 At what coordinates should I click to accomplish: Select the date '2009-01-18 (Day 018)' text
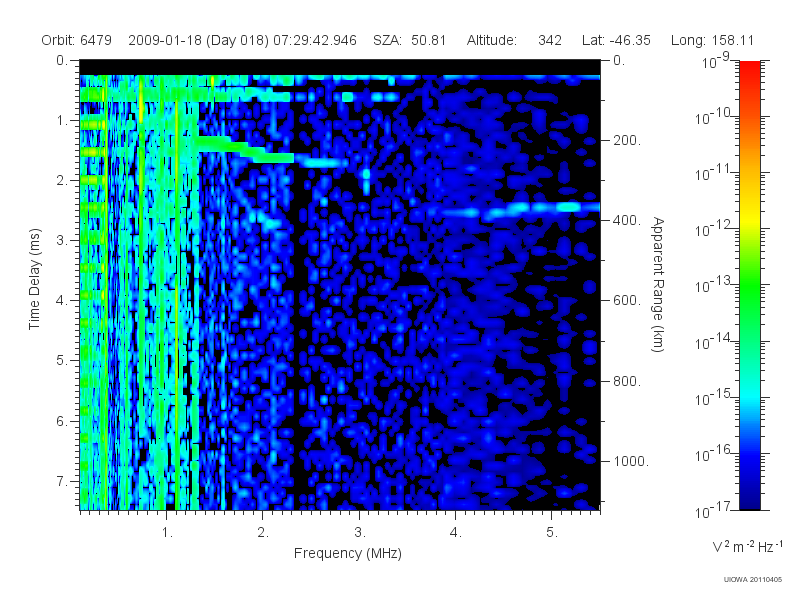click(198, 40)
